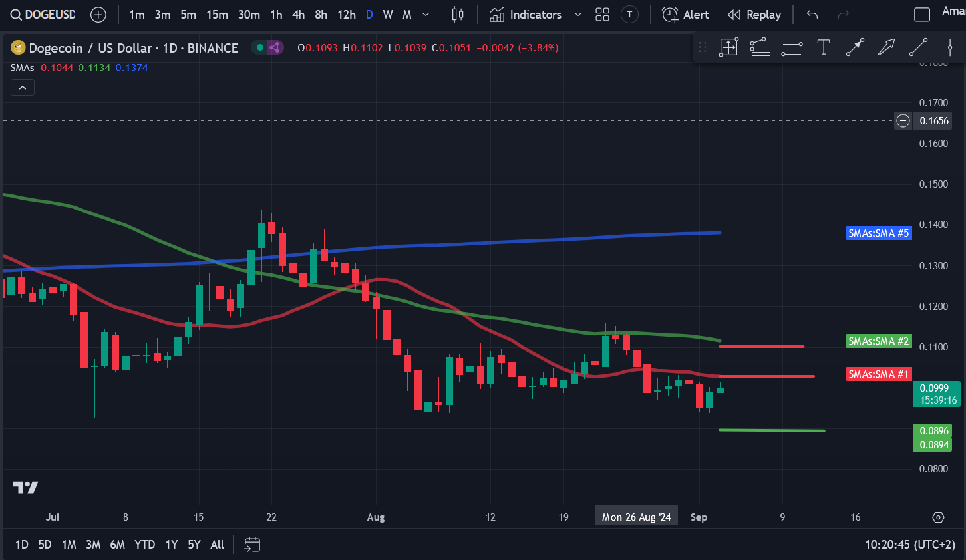Open chart settings gear on the time axis

[938, 517]
